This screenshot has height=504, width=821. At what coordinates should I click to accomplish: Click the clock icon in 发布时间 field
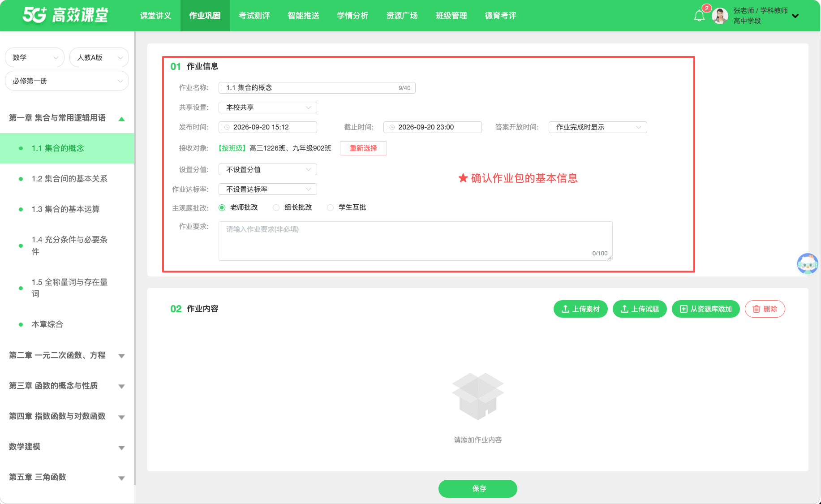pyautogui.click(x=227, y=127)
